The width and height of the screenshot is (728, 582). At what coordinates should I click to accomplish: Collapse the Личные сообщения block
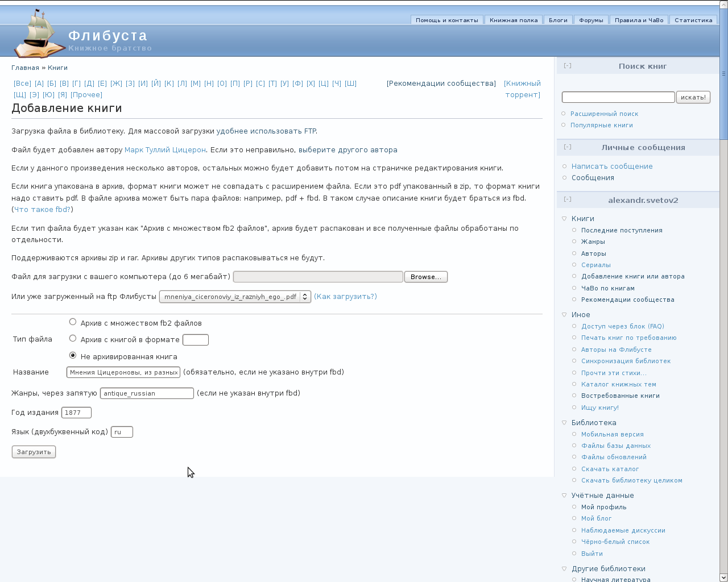(x=568, y=147)
